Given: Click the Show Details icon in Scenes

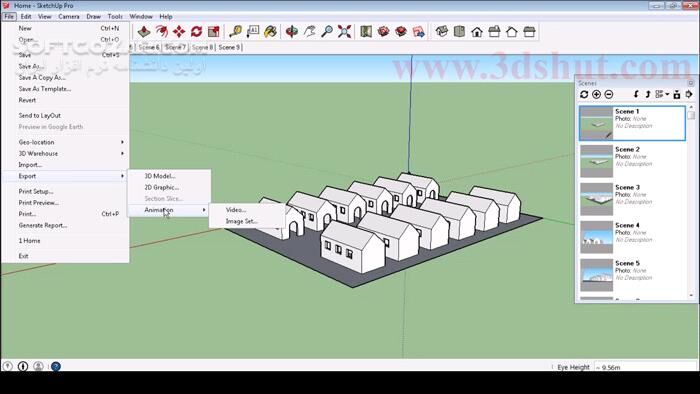Looking at the screenshot, I should pos(677,94).
